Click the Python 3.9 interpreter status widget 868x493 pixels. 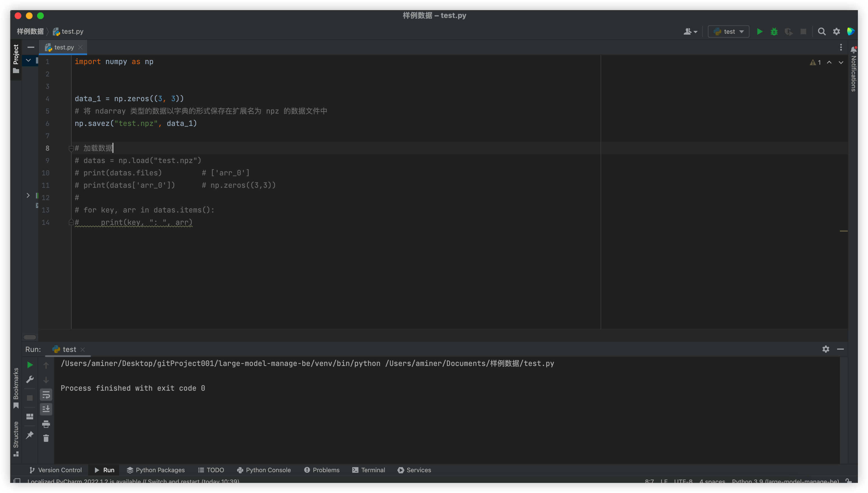(x=785, y=481)
